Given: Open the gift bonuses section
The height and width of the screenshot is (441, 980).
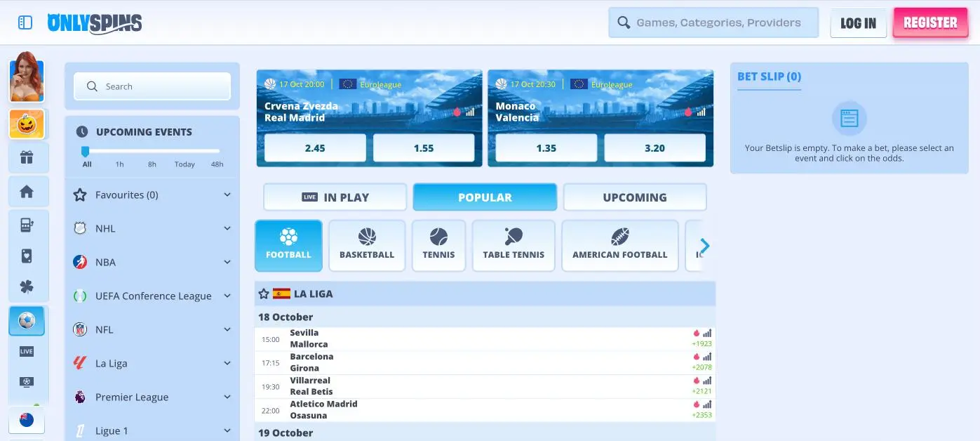Looking at the screenshot, I should [27, 157].
